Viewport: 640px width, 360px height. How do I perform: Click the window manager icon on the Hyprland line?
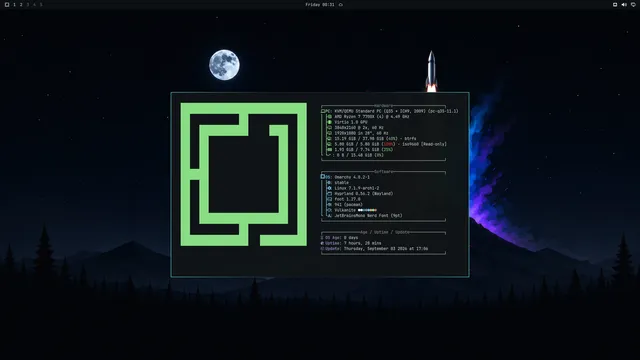330,193
